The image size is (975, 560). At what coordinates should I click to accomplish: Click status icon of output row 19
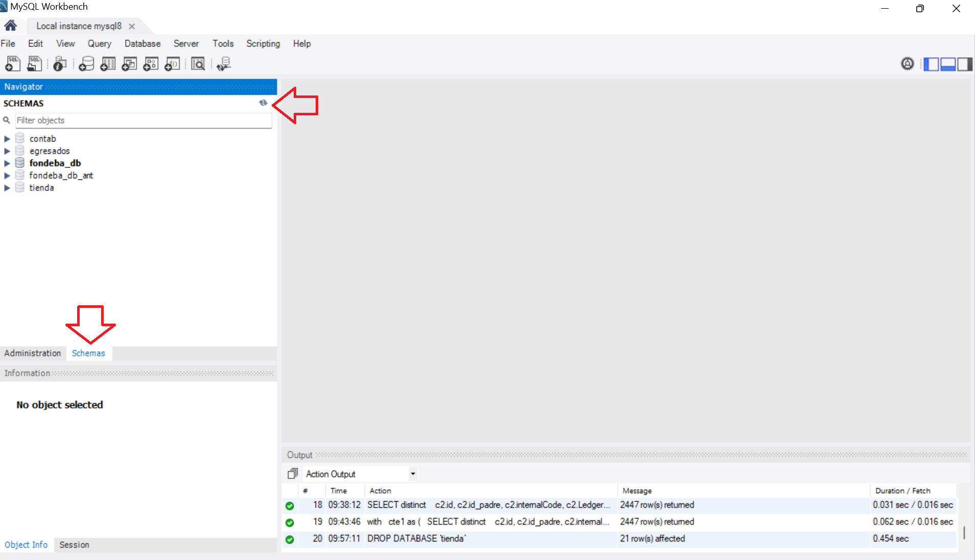point(290,522)
